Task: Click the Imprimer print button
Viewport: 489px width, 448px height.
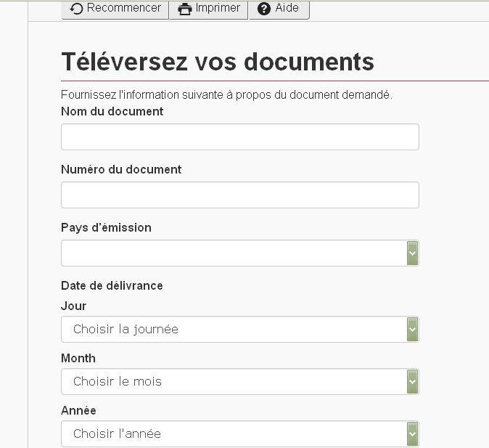Action: [x=209, y=9]
